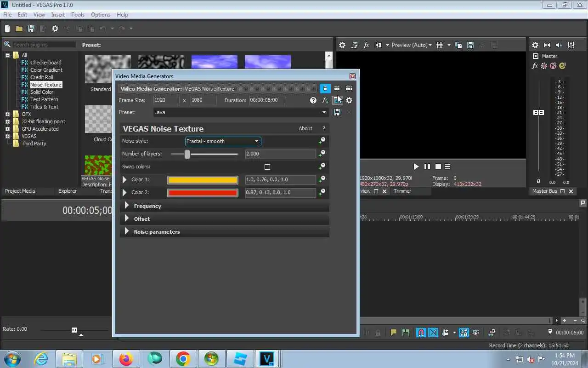Open the Preset Lava dropdown
Screen dimensions: 588x368
(241, 112)
